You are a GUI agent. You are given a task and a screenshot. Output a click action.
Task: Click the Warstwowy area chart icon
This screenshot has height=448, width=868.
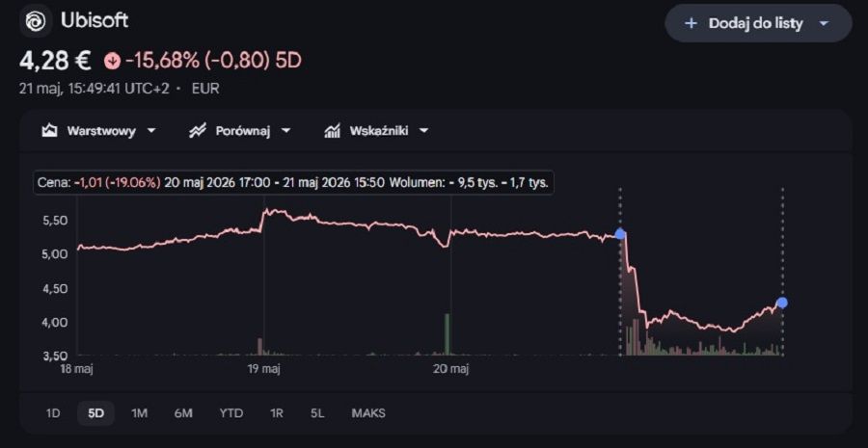tap(50, 131)
